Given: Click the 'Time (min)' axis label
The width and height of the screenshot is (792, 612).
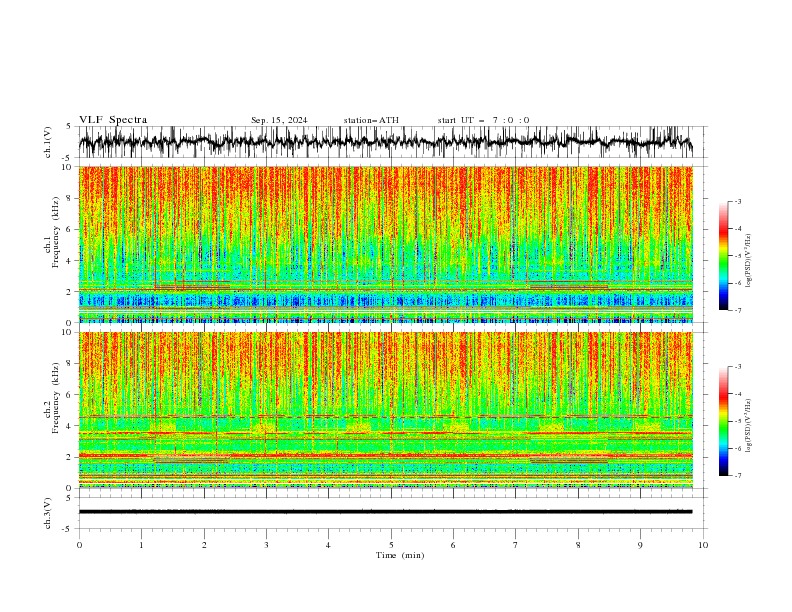Looking at the screenshot, I should click(x=400, y=555).
